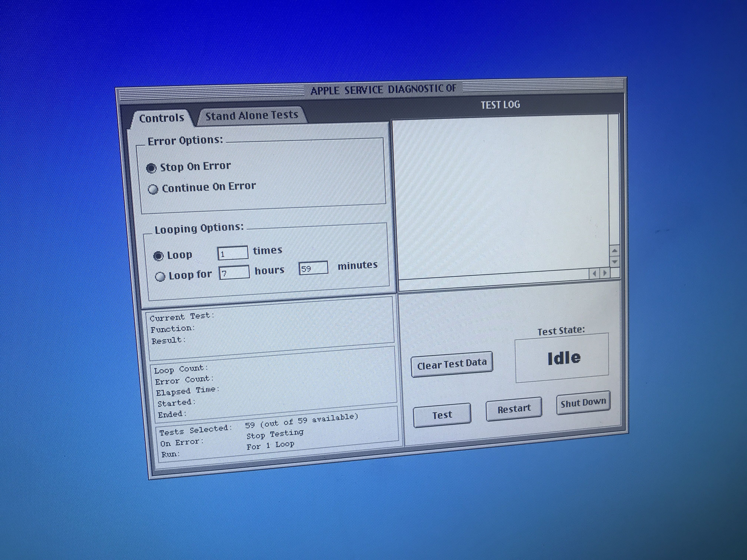Click the 'Test State:' label

(561, 331)
